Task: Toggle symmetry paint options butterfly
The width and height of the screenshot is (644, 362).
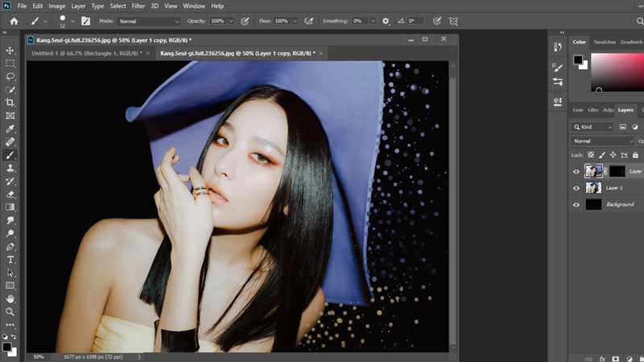Action: click(x=453, y=22)
